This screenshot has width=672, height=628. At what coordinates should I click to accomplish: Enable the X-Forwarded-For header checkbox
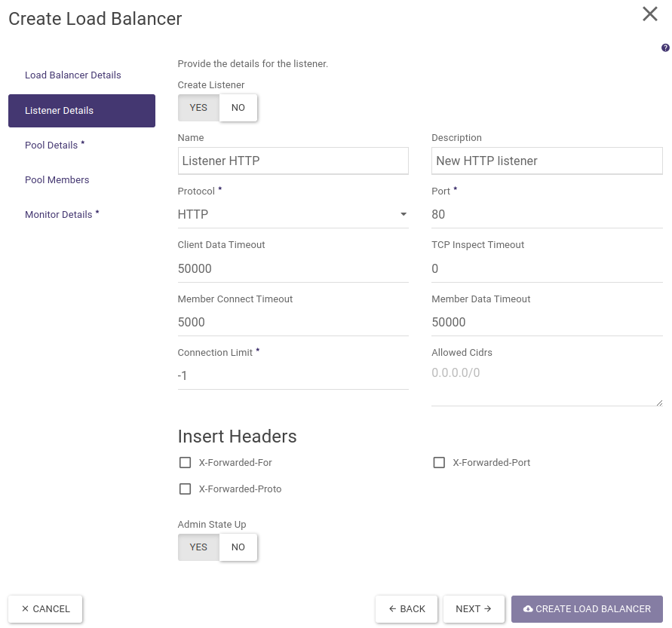pos(185,463)
